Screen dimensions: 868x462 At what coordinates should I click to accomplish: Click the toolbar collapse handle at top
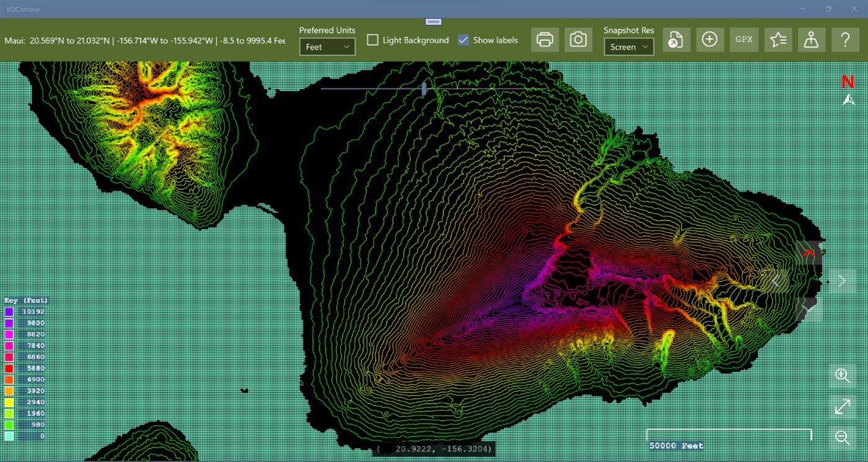434,22
